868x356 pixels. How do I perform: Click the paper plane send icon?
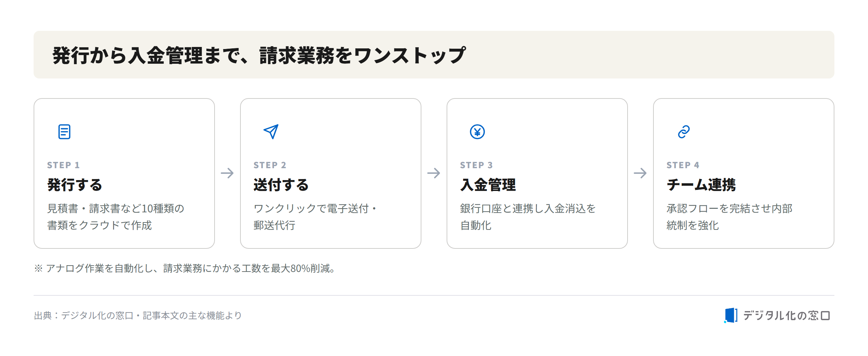[271, 132]
